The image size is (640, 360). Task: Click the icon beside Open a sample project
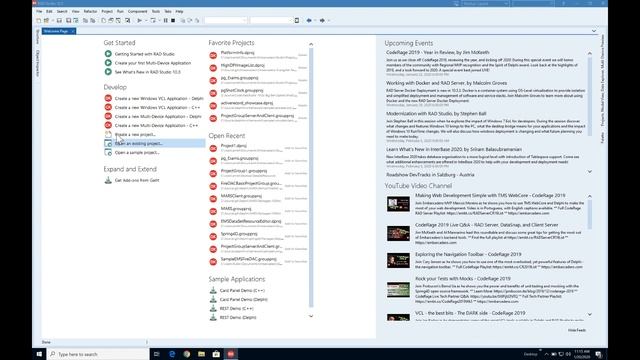(x=108, y=152)
